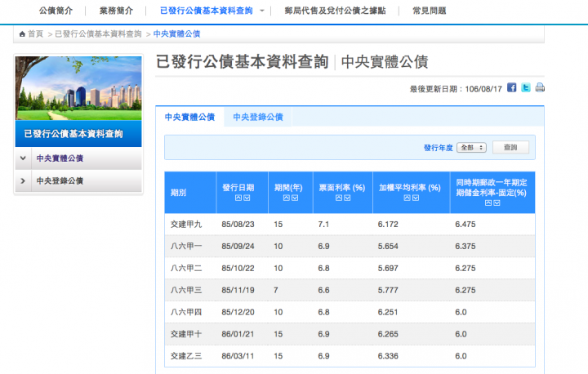Sort 發行日期 column ascending
The image size is (588, 374).
pyautogui.click(x=238, y=198)
